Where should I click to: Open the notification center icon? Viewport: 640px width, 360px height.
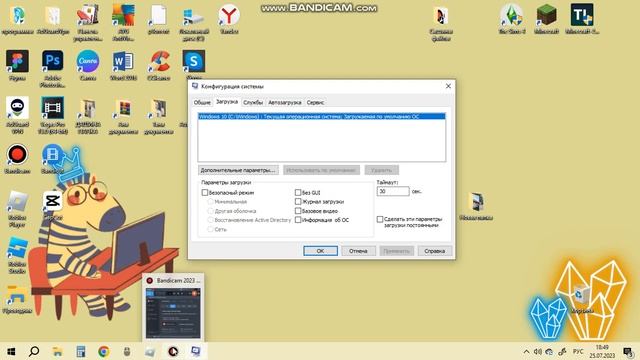pos(628,351)
